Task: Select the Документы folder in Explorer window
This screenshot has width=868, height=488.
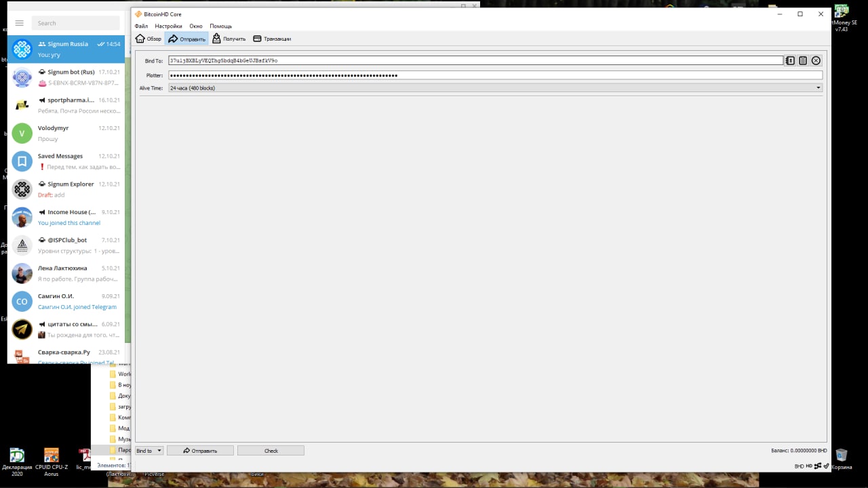Action: point(121,396)
